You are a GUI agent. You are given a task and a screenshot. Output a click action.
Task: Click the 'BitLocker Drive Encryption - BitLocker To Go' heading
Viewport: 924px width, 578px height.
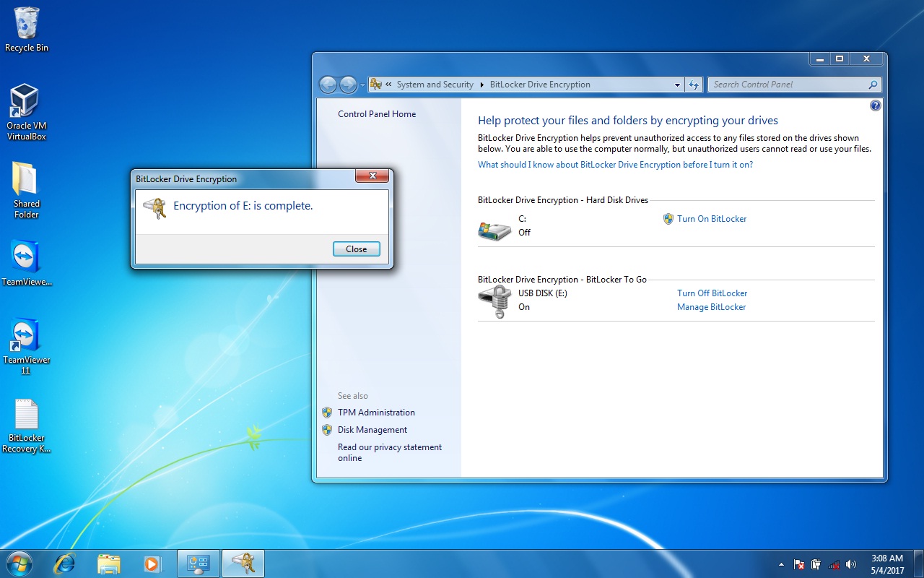pyautogui.click(x=562, y=280)
